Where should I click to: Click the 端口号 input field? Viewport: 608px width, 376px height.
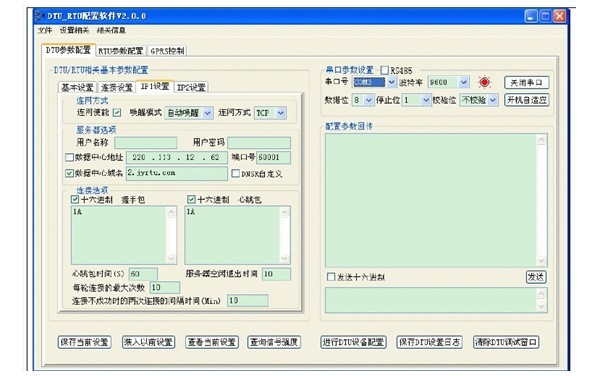click(x=273, y=157)
